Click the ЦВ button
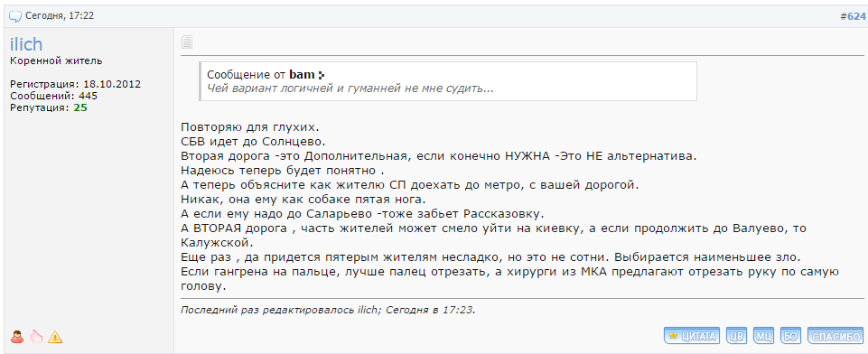The width and height of the screenshot is (868, 354). click(x=736, y=335)
